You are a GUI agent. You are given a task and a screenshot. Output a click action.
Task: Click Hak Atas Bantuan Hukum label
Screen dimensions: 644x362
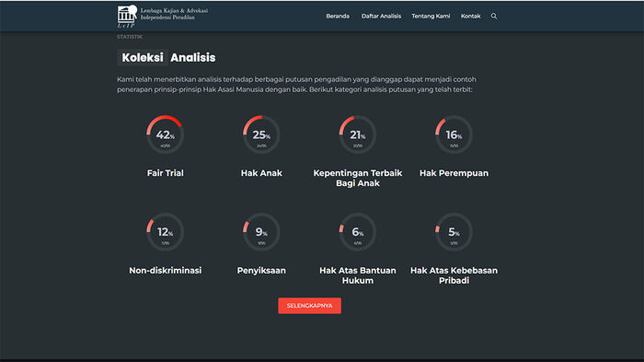point(358,275)
